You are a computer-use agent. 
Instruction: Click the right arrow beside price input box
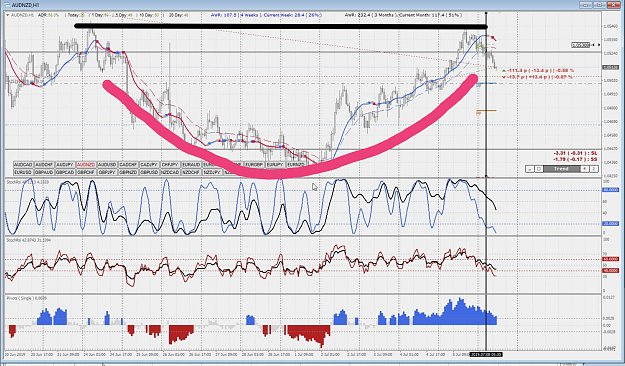[x=599, y=45]
